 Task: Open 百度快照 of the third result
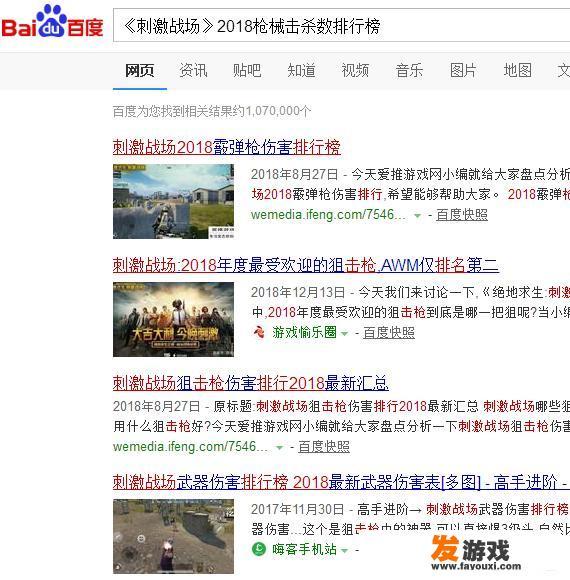coord(324,446)
